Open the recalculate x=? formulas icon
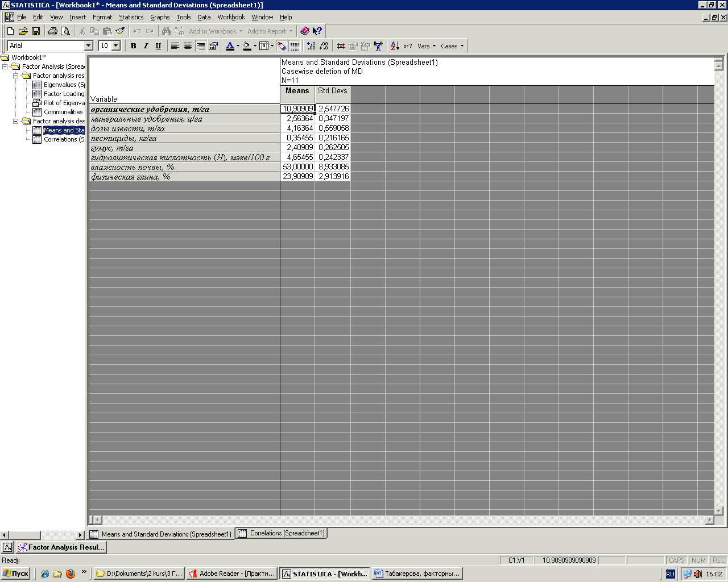The height and width of the screenshot is (582, 728). tap(408, 46)
